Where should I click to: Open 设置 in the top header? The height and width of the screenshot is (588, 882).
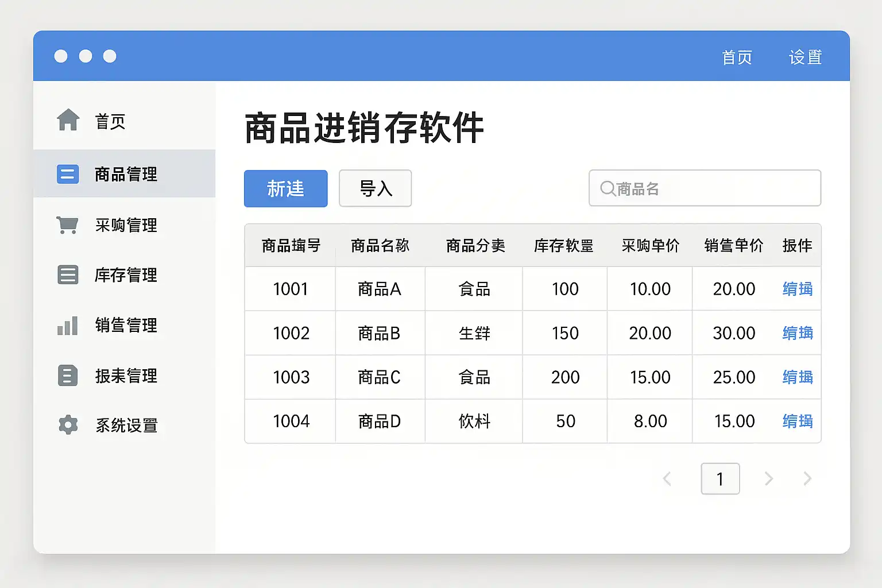pos(805,57)
